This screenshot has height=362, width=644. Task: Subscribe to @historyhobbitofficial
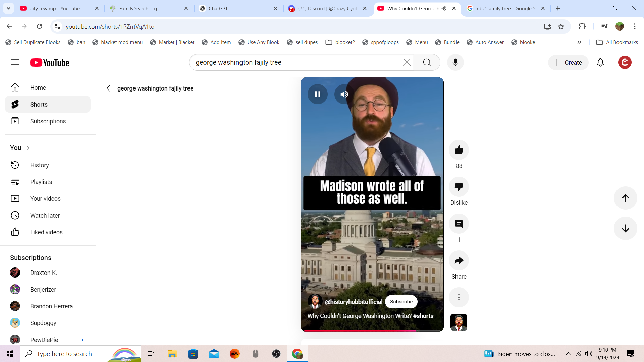click(x=401, y=302)
